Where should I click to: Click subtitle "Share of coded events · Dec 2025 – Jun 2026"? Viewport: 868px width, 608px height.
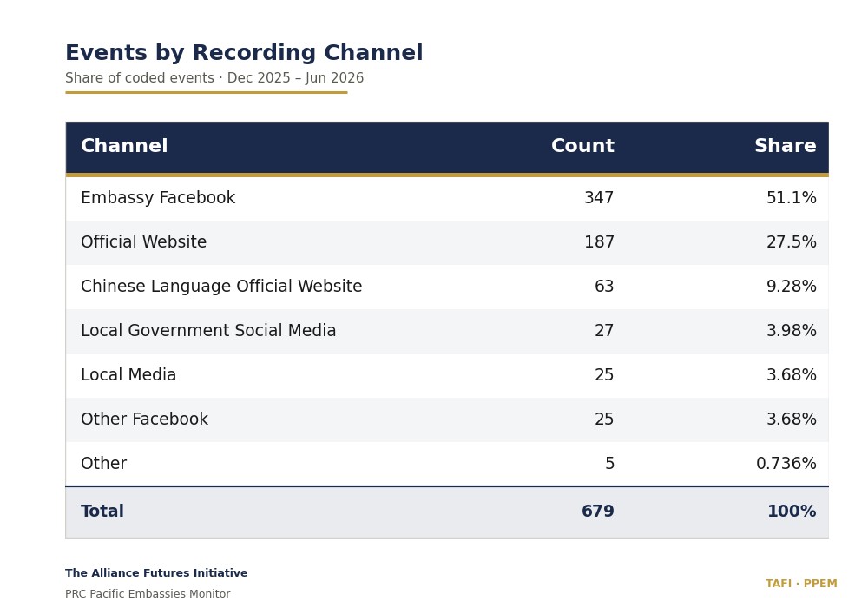tap(214, 78)
